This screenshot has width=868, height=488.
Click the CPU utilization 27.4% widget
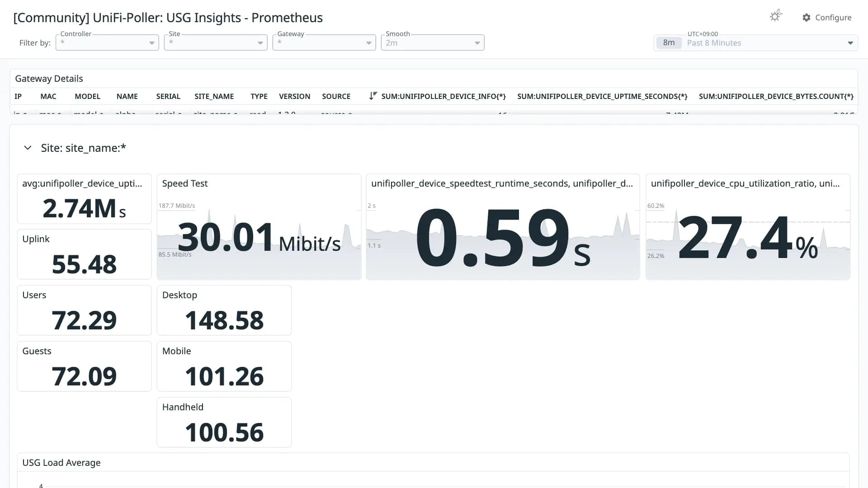(x=748, y=227)
